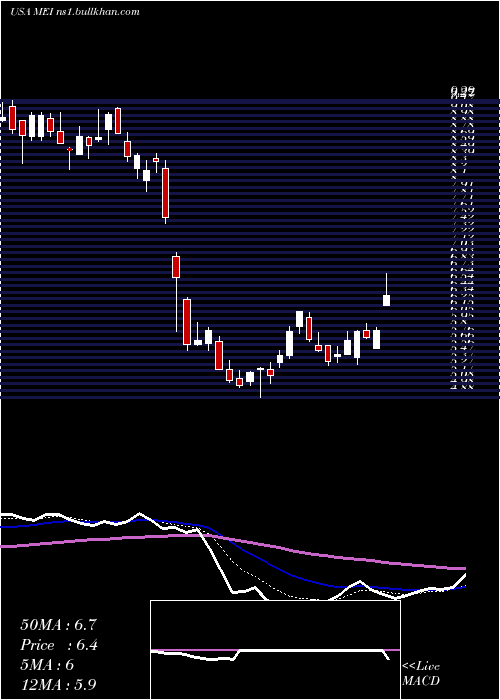This screenshot has height=700, width=500.
Task: Click the '12MA : 5.9' label
Action: coord(58,684)
